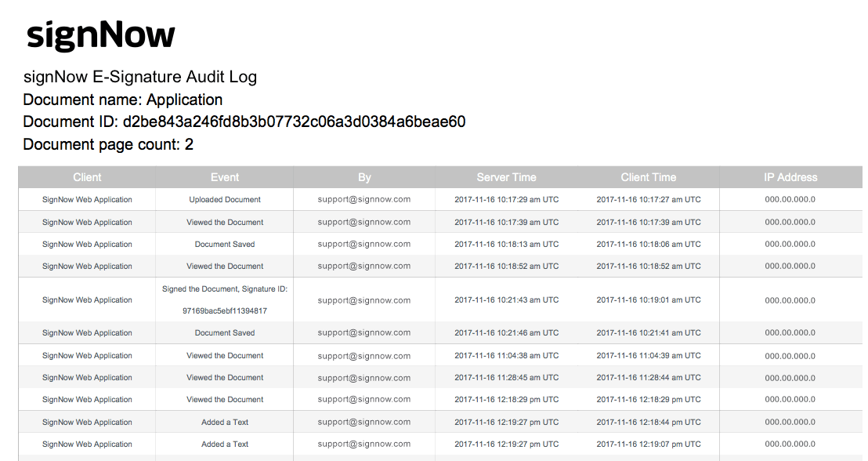Click server time 2017-11-16 11:28:45 am UTC

(507, 377)
